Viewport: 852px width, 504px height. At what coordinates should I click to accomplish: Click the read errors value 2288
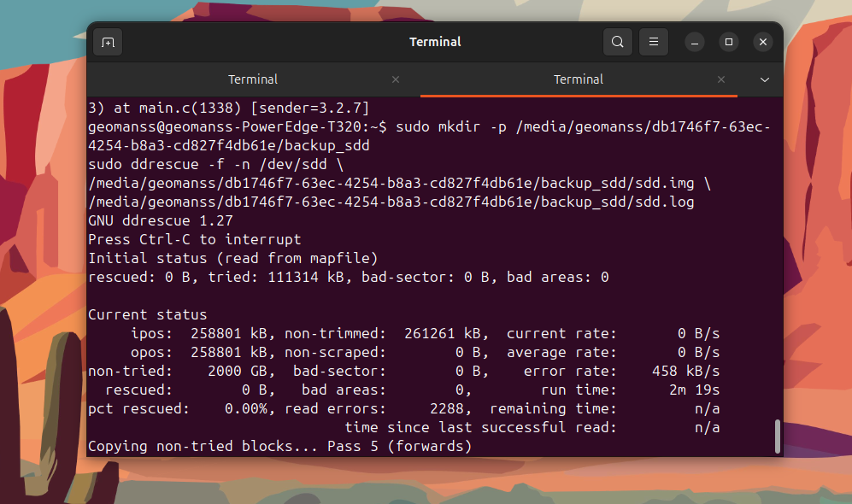click(463, 408)
